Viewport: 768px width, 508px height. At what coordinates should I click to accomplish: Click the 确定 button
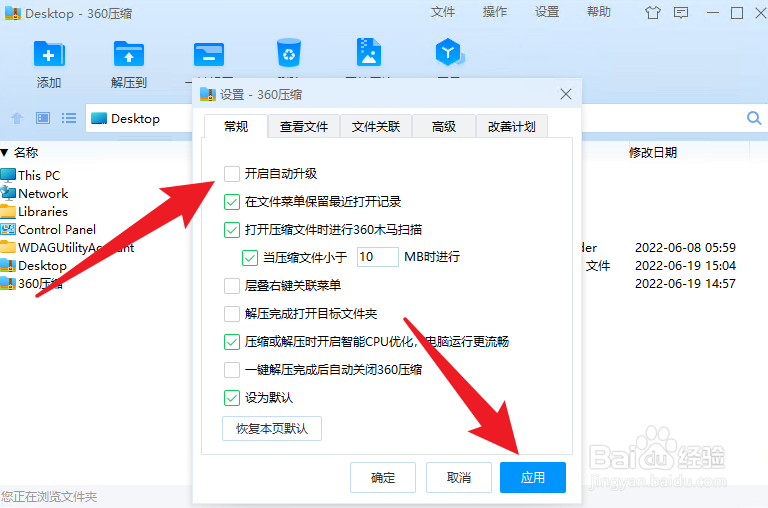click(383, 478)
